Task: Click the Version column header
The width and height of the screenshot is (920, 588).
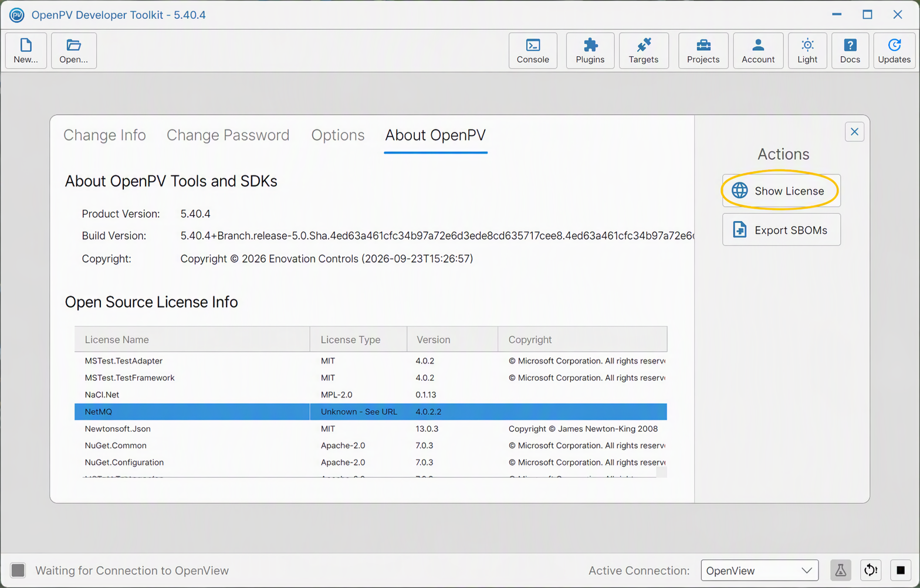Action: tap(452, 339)
